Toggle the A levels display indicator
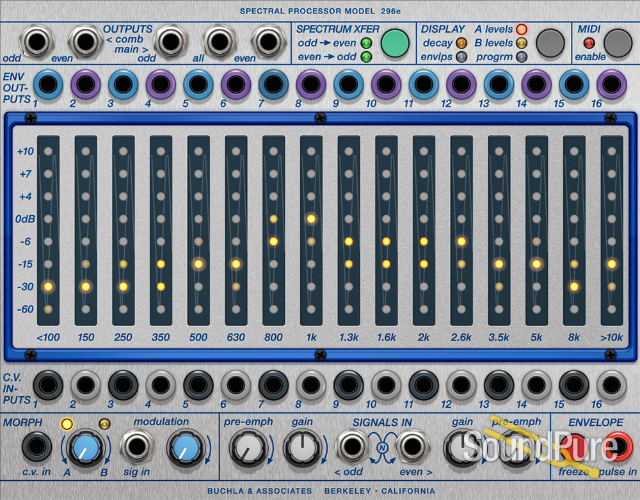The width and height of the screenshot is (640, 500). (522, 29)
